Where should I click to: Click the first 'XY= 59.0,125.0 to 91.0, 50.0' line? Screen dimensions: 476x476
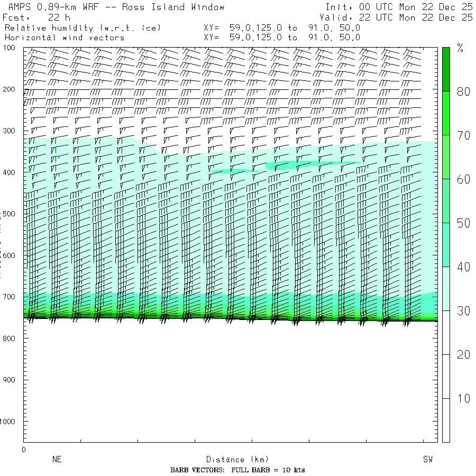[282, 28]
